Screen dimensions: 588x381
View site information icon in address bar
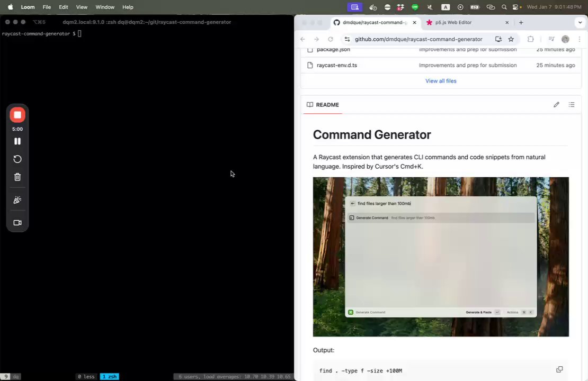(x=347, y=39)
